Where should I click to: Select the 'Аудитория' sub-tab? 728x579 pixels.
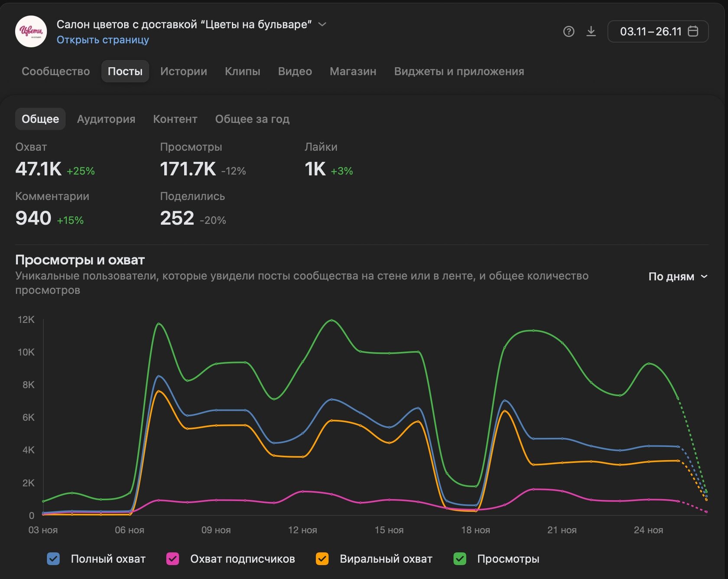(x=106, y=119)
